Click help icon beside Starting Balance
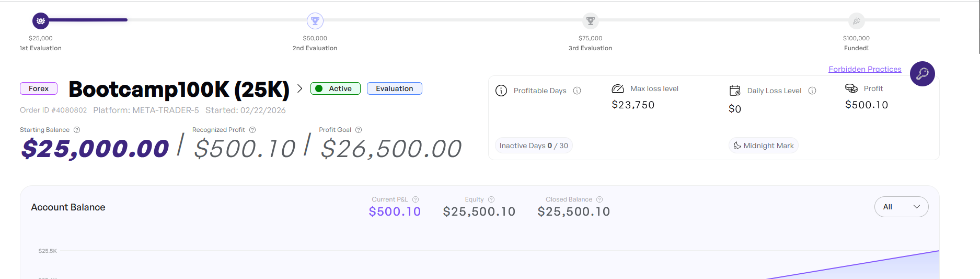This screenshot has width=980, height=279. click(x=77, y=130)
